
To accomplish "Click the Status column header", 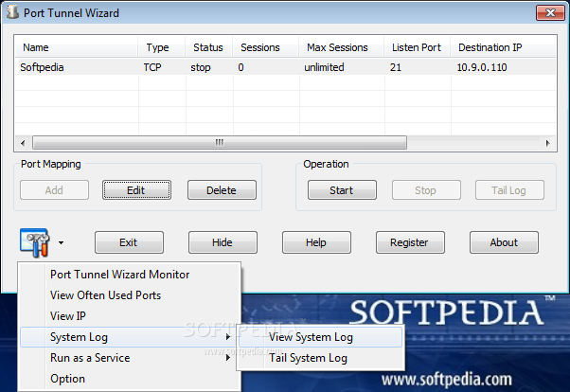I will (x=209, y=47).
